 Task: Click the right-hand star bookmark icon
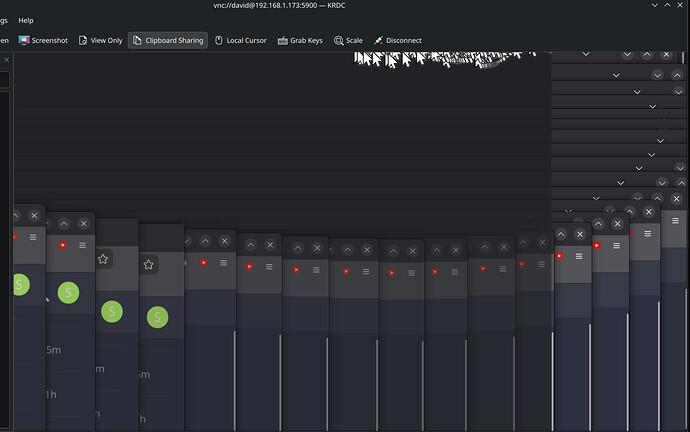point(148,265)
